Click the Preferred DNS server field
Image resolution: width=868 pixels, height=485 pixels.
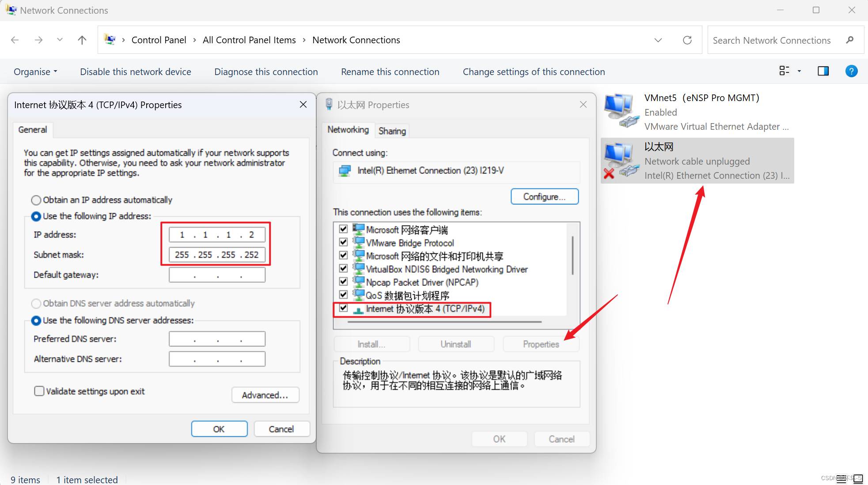217,339
